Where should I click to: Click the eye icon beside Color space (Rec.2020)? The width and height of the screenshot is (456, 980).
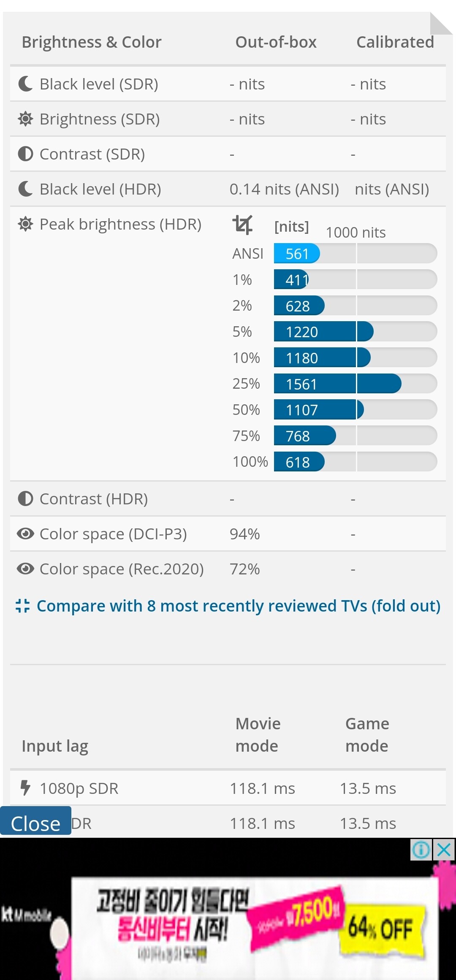pos(26,569)
